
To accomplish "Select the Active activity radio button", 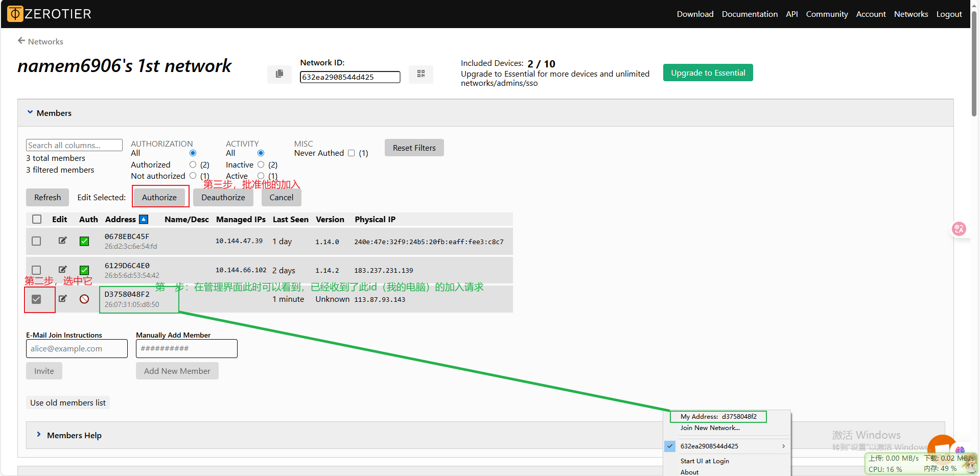I will pyautogui.click(x=261, y=176).
